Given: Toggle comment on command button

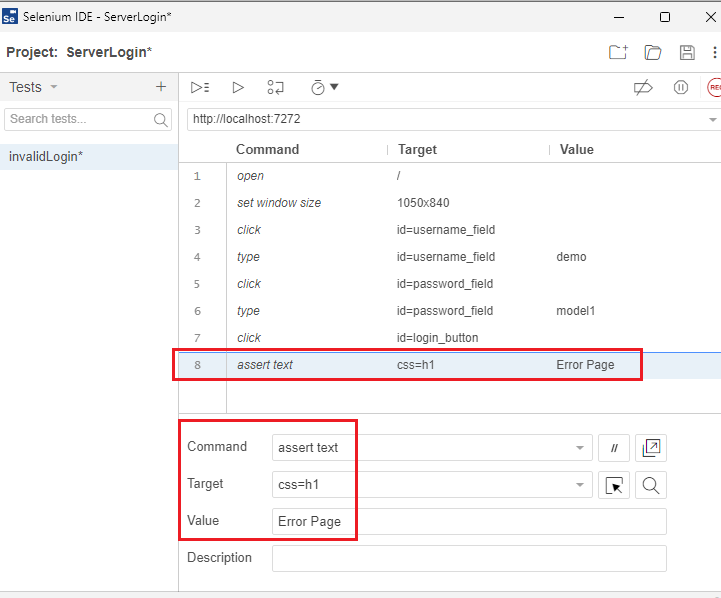Looking at the screenshot, I should [x=614, y=448].
